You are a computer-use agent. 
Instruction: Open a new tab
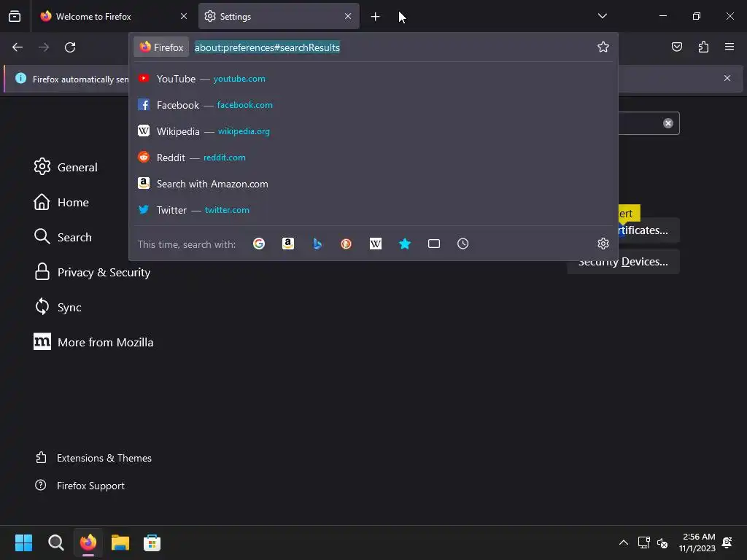pyautogui.click(x=376, y=17)
